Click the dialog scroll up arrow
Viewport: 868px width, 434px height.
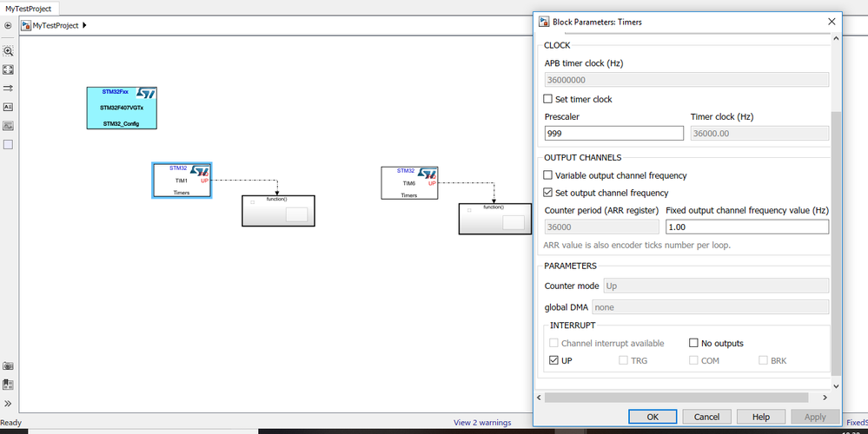(836, 39)
